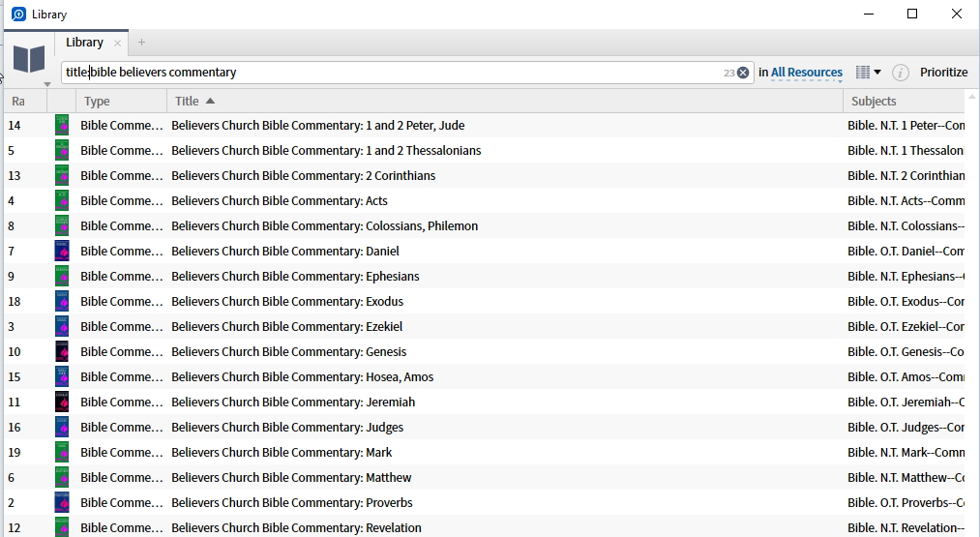Click subject Bible. O.T. Proverbs
980x537 pixels.
click(x=906, y=502)
